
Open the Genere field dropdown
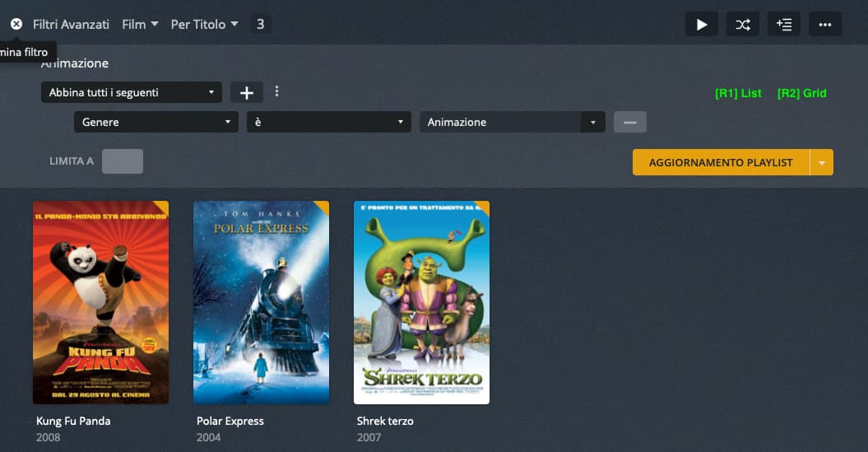pyautogui.click(x=156, y=122)
